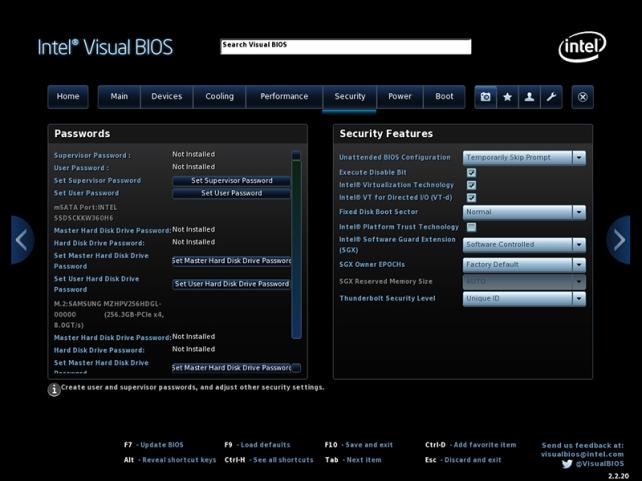Open Unattended BIOS Configuration dropdown

tap(524, 158)
